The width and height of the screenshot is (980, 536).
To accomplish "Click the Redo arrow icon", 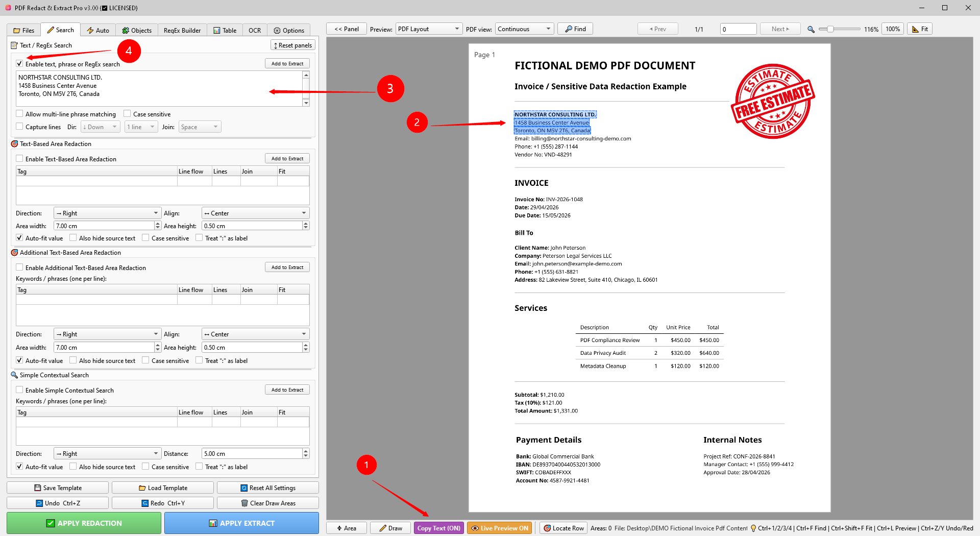I will [x=145, y=503].
